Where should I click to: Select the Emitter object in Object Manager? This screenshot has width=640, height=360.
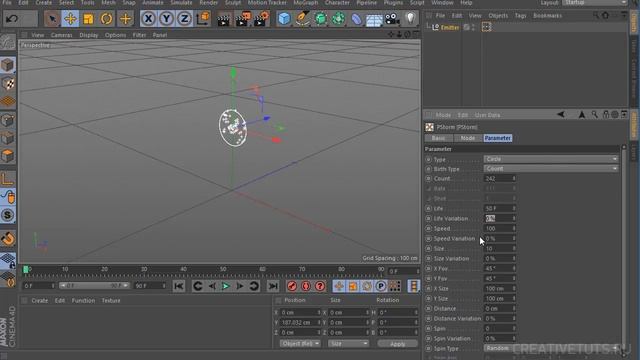(449, 27)
